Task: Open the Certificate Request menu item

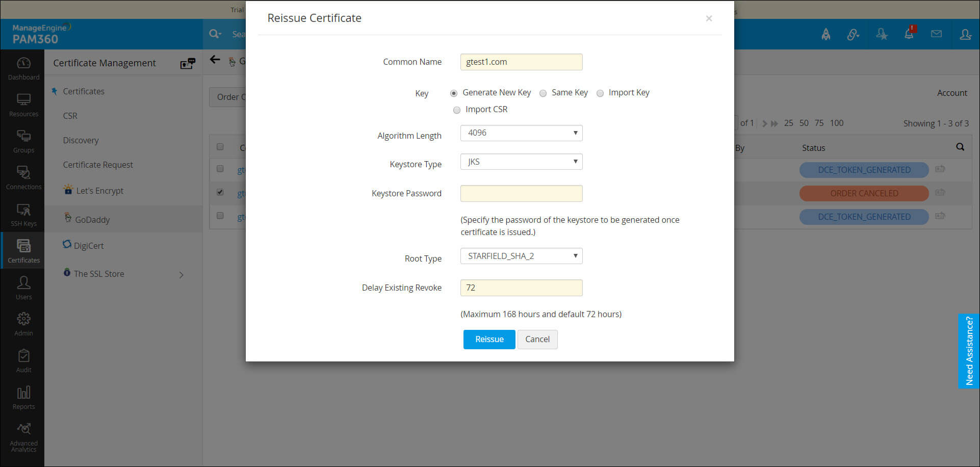Action: point(98,165)
